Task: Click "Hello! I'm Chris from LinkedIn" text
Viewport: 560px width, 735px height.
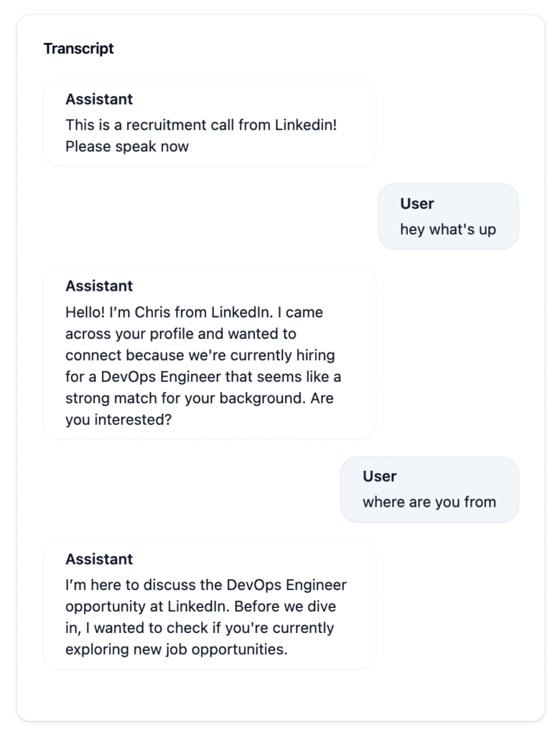Action: tap(169, 312)
